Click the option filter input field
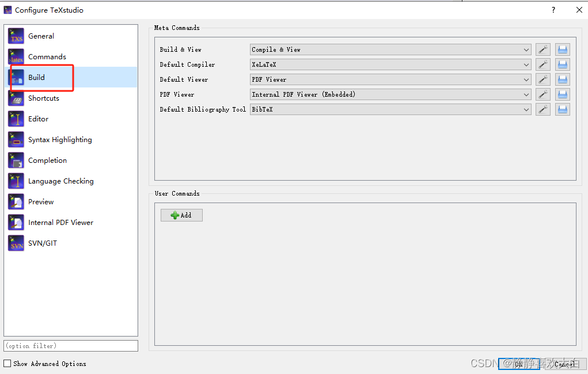The image size is (588, 374). (x=71, y=346)
